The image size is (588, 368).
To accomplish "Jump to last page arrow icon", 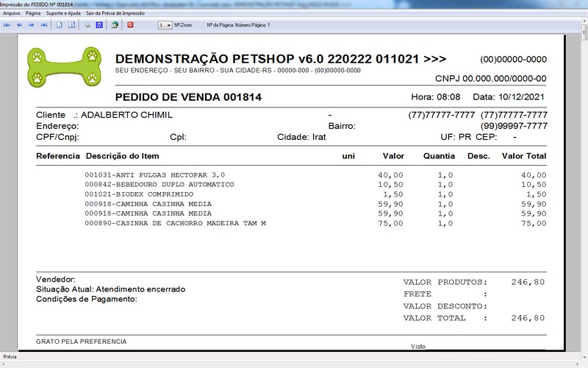I will click(44, 25).
